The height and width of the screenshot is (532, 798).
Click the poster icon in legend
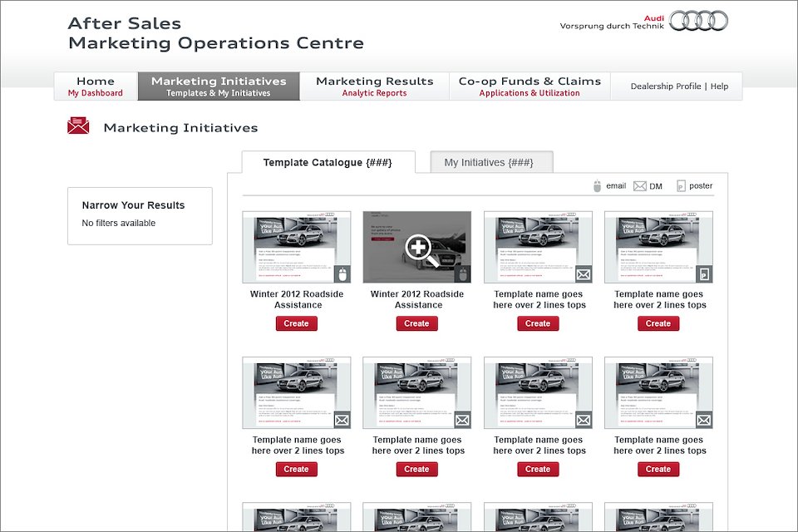click(681, 186)
